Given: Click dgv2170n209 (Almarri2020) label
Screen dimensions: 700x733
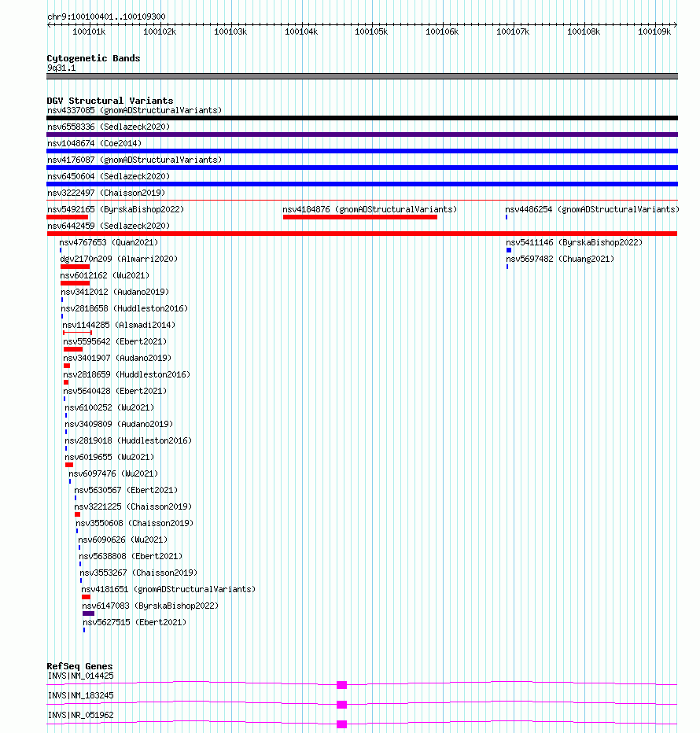Looking at the screenshot, I should coord(119,259).
